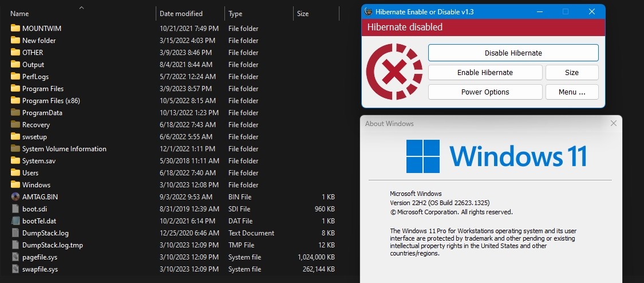Click the DumpStack.log.tmp file icon
This screenshot has width=644, height=283.
tap(15, 245)
